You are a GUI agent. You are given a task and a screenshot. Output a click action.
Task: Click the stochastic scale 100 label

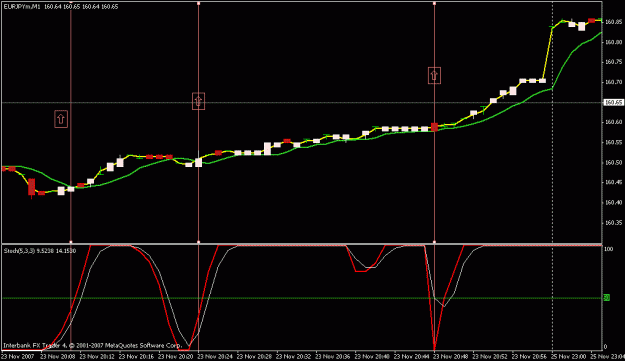pos(609,249)
